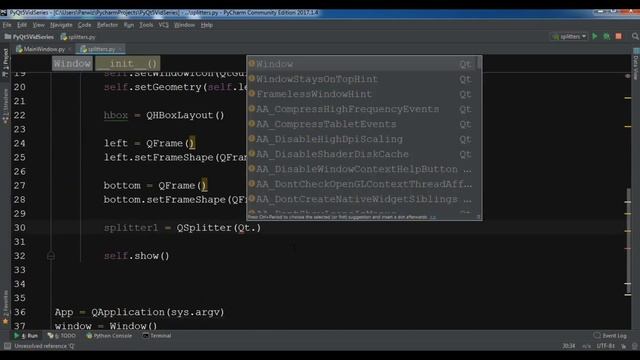Screen dimensions: 640x360
Task: Select WindowStaysOnTopHint completion suggestion
Action: (x=362, y=79)
